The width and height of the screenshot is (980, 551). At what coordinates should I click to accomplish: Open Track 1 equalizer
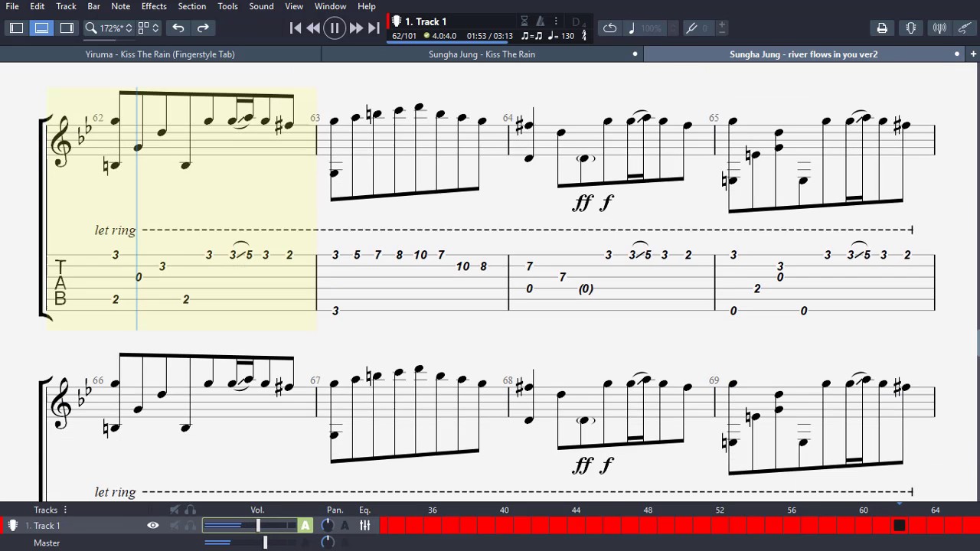[x=365, y=526]
